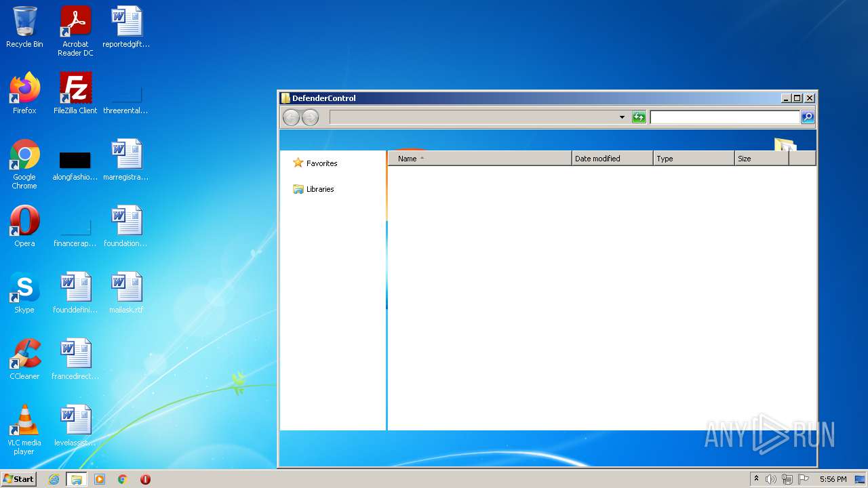Viewport: 868px width, 488px height.
Task: Open the marregistra Word document
Action: [126, 160]
